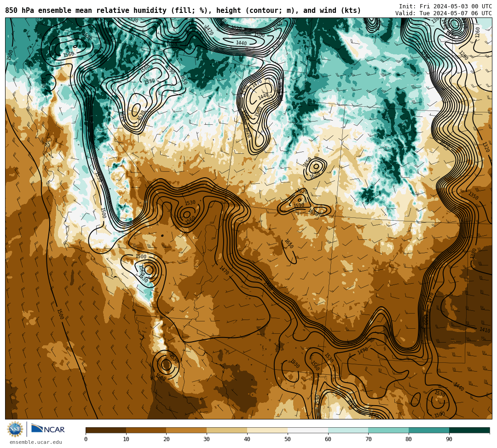
Task: Click the NCAR logo
Action: (x=48, y=429)
